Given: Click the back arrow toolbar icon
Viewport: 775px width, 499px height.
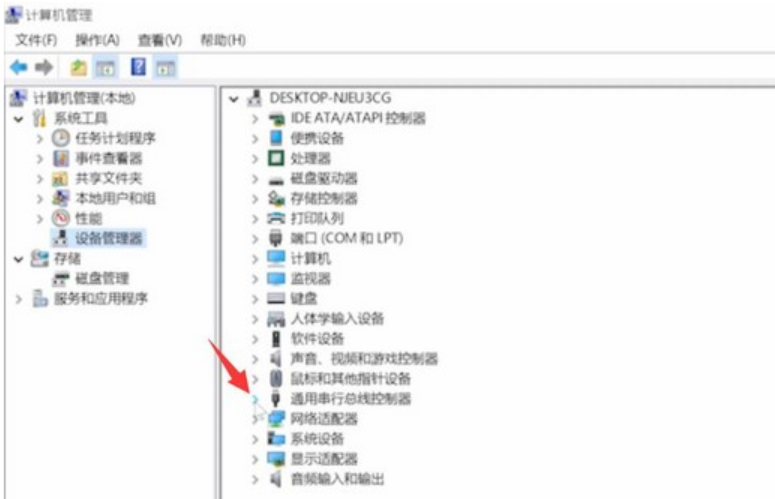Looking at the screenshot, I should [x=18, y=66].
